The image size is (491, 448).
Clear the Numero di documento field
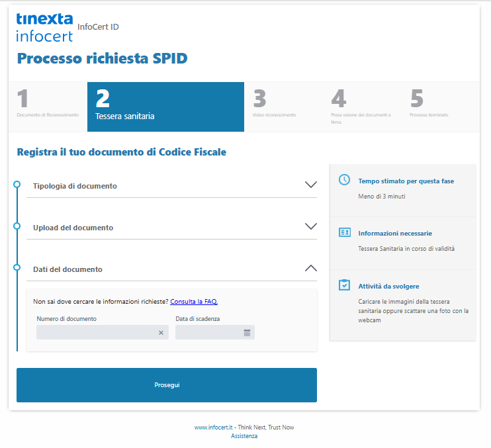161,333
